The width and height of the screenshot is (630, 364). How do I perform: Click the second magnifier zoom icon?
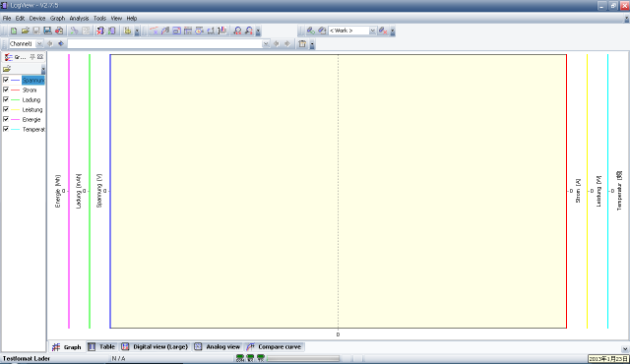point(249,30)
